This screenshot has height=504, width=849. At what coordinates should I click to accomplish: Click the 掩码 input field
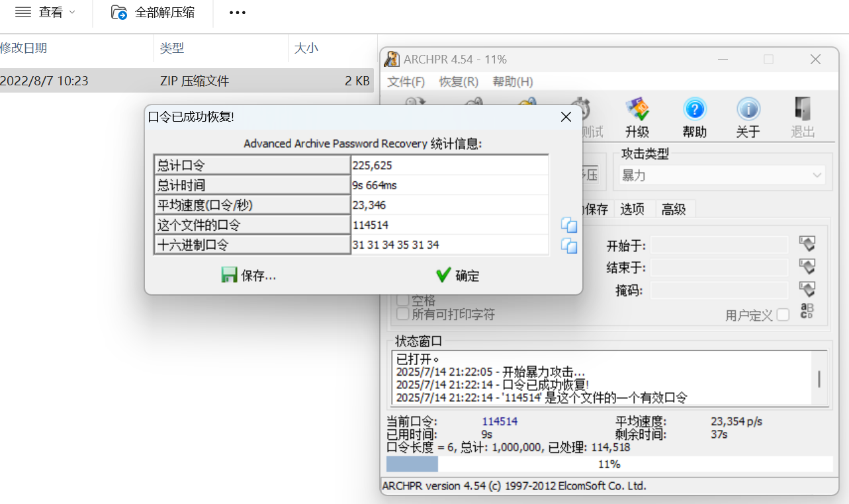[719, 290]
